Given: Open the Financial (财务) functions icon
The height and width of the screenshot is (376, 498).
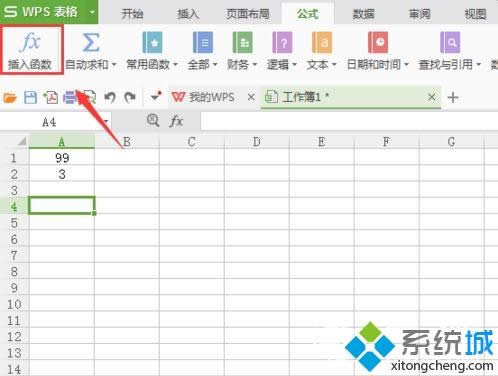Looking at the screenshot, I should click(242, 42).
